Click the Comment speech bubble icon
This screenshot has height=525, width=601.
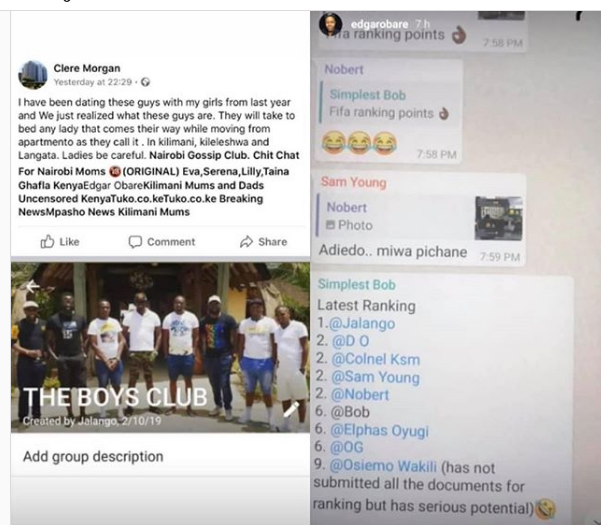coord(135,241)
